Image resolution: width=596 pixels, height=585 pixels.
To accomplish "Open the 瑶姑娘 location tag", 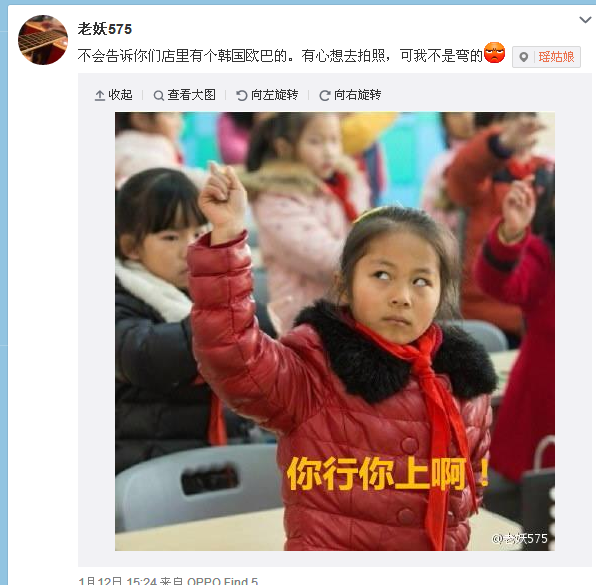I will [556, 57].
